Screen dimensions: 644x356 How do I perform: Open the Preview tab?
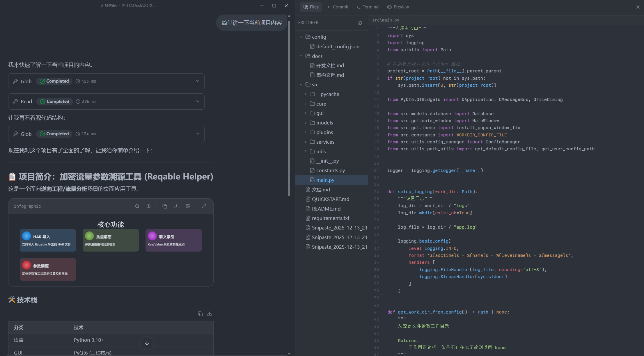click(398, 7)
